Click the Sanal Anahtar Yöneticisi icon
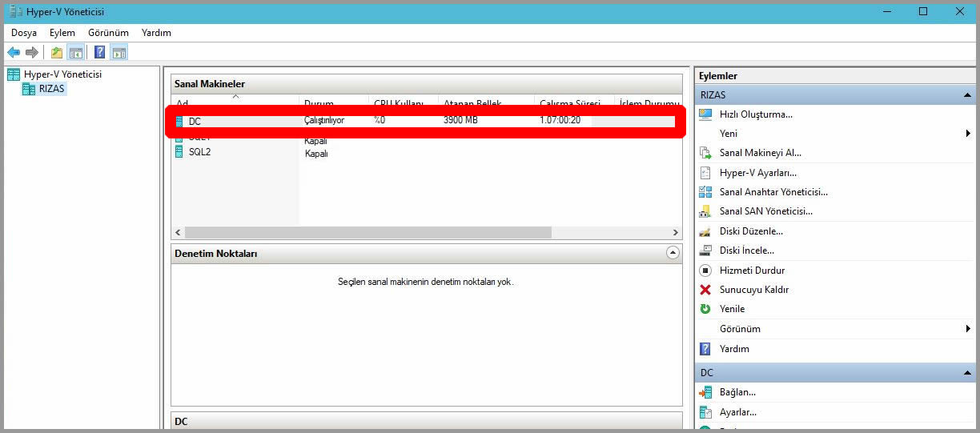This screenshot has height=433, width=980. point(705,192)
